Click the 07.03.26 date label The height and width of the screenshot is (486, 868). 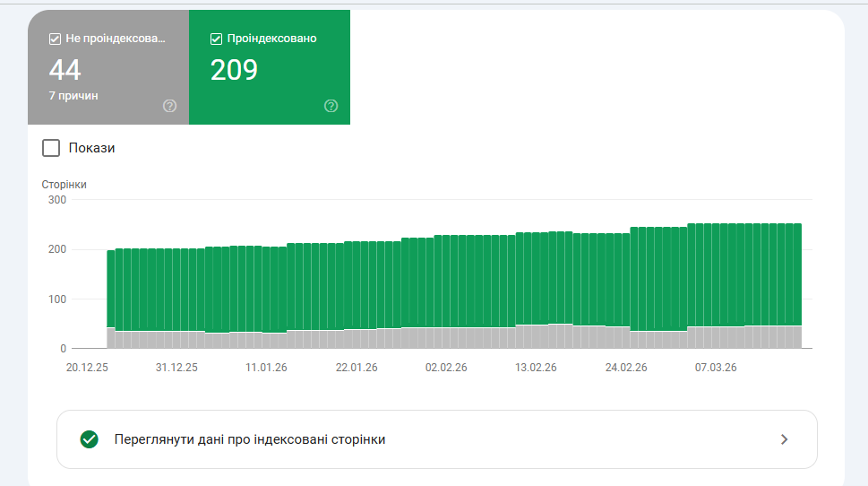pos(716,368)
